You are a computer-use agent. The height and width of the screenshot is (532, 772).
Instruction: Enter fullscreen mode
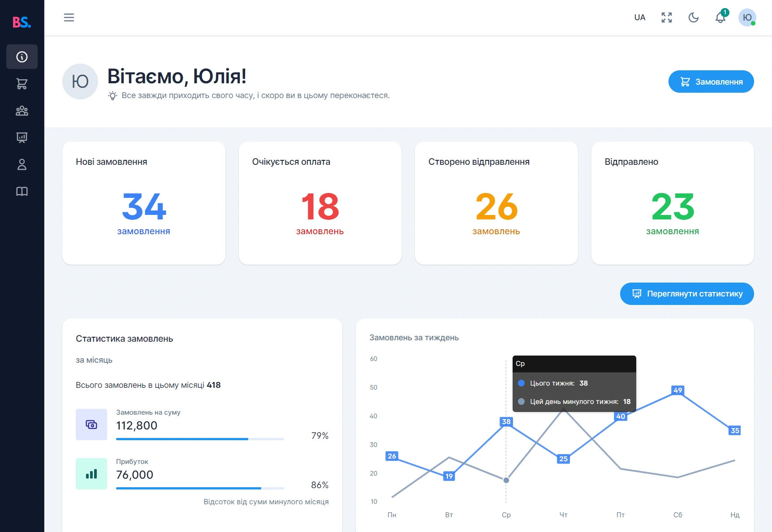point(667,17)
